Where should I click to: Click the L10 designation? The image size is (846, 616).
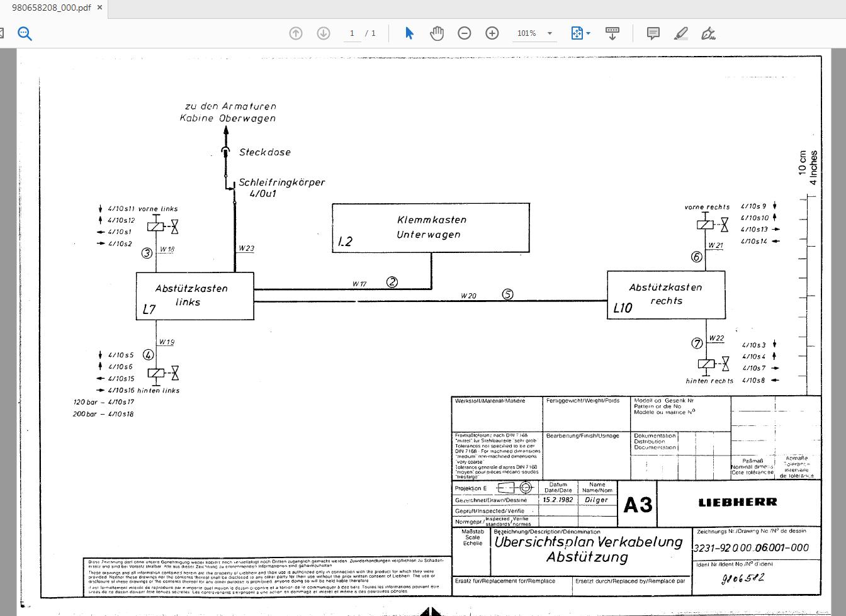[x=623, y=308]
